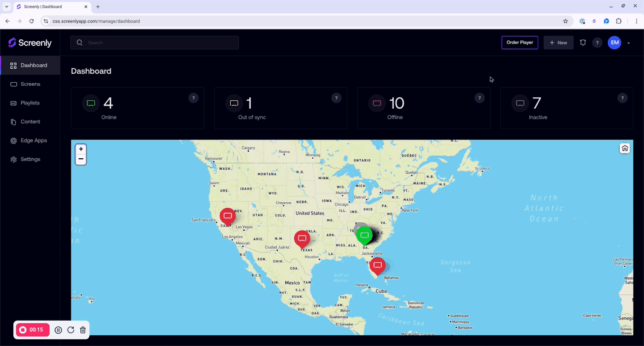Zoom out on the map

pyautogui.click(x=81, y=159)
